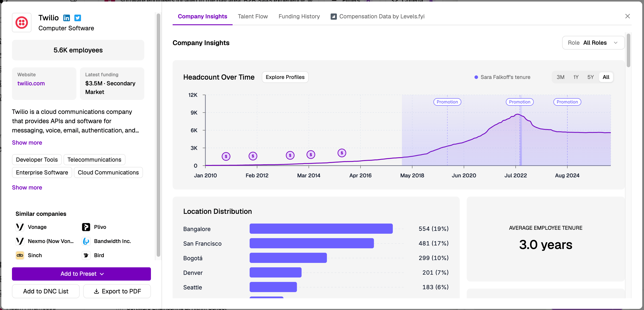Open Twilio's Twitter profile icon
This screenshot has height=310, width=644.
[x=78, y=18]
